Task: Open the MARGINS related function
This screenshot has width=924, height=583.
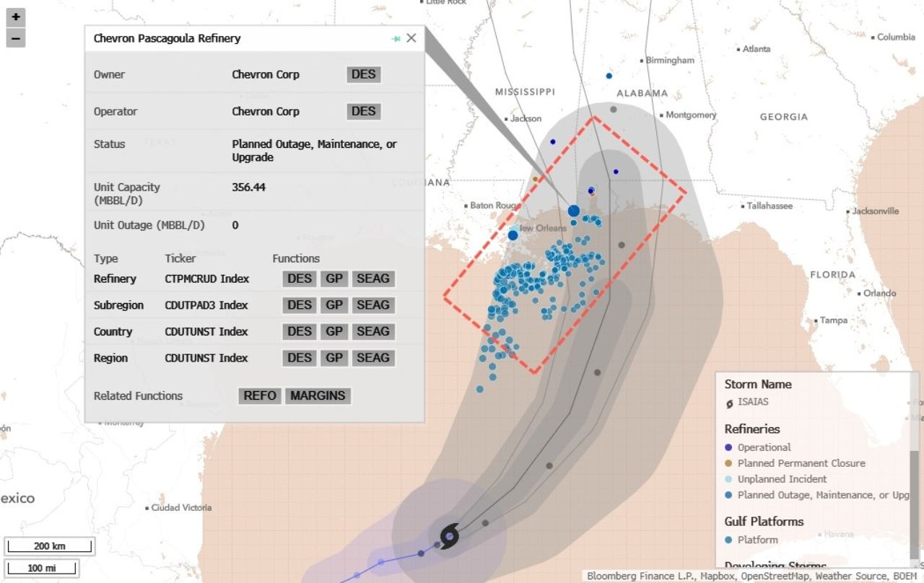Action: (318, 395)
